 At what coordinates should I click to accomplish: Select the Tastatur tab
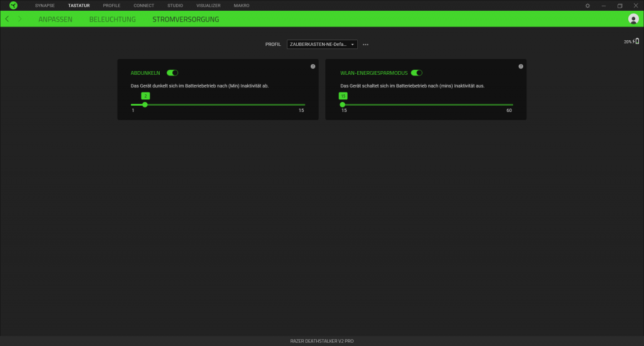79,6
